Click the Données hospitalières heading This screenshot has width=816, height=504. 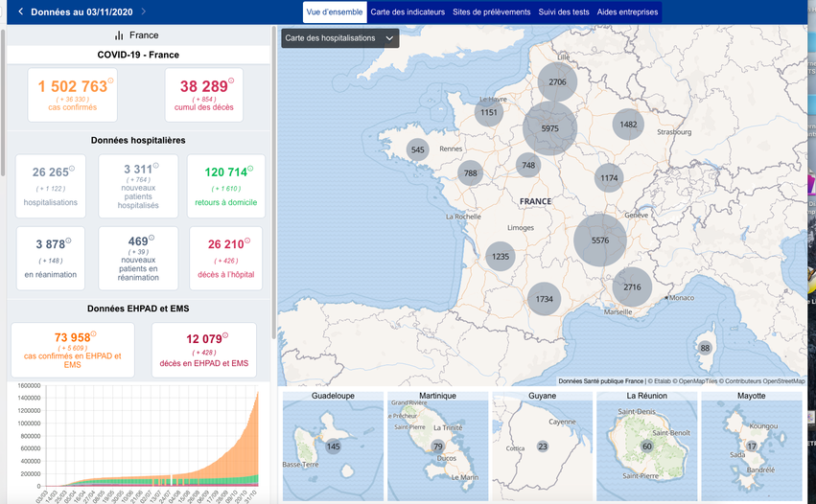(x=138, y=141)
